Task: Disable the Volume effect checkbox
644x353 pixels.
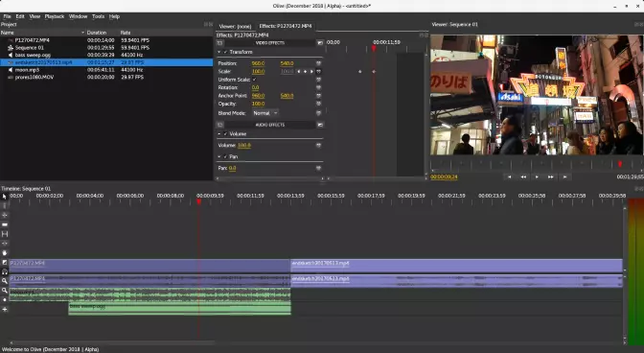Action: (x=225, y=134)
